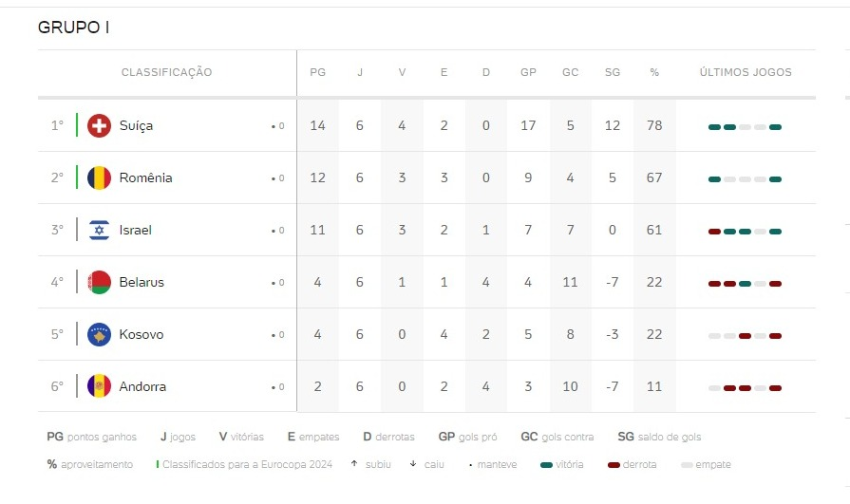
Task: Click the Romania flag icon
Action: click(99, 177)
